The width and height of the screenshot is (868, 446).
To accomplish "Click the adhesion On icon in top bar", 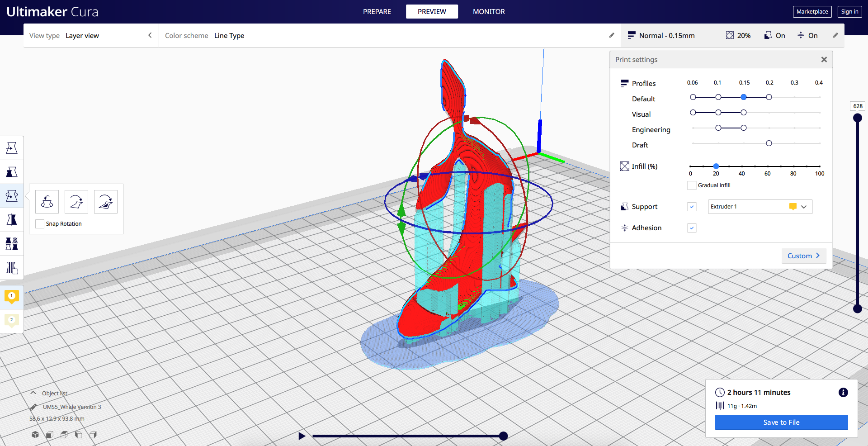I will pos(801,35).
